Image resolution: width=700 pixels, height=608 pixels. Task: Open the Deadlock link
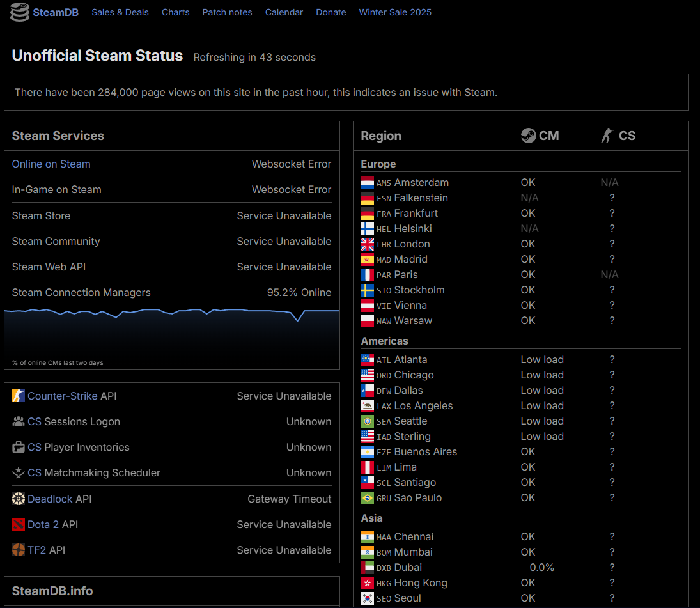(50, 499)
